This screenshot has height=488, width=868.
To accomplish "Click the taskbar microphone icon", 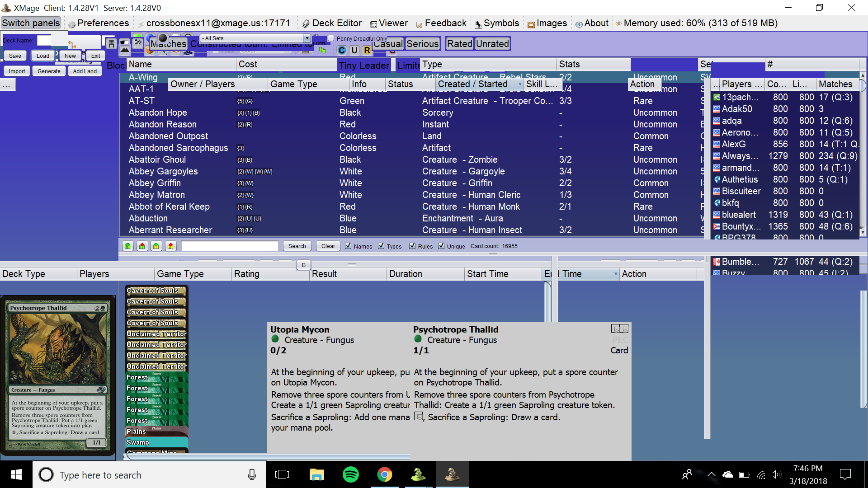I will coord(252,474).
